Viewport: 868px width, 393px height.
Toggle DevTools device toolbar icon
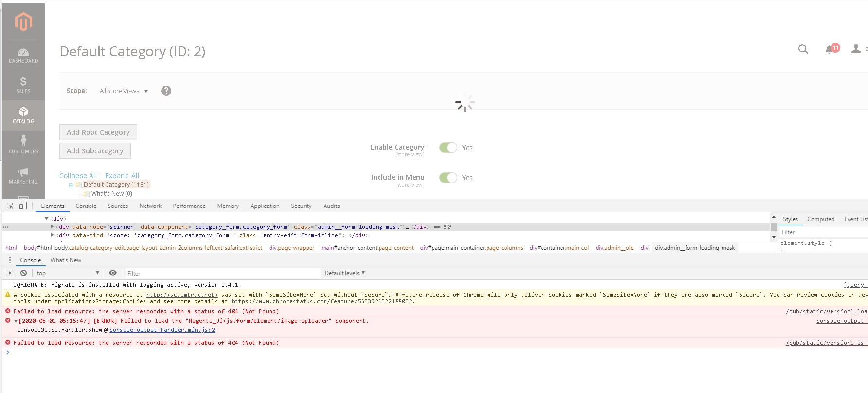coord(23,206)
